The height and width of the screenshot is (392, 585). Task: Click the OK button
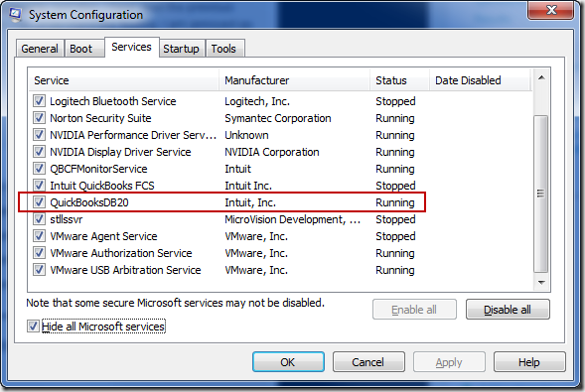click(x=288, y=362)
